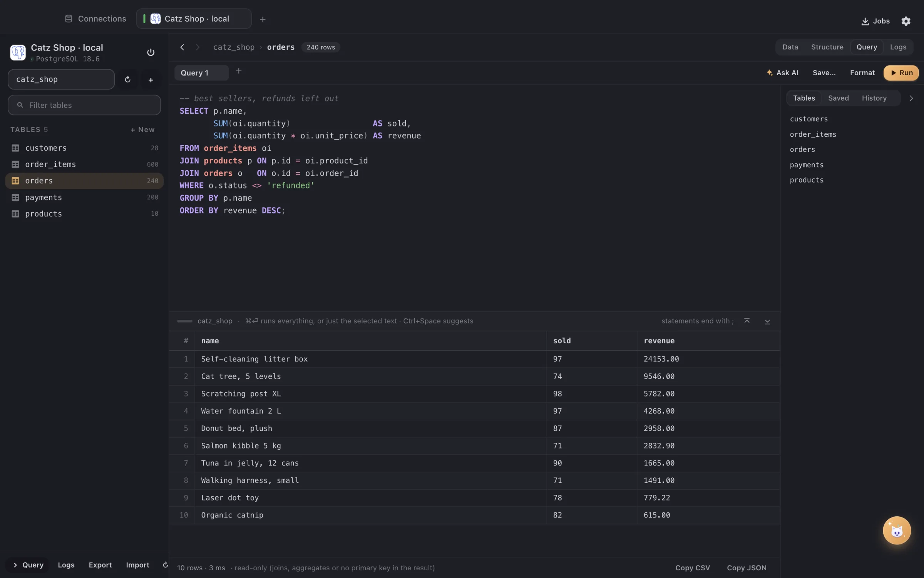Click the customers table icon
The image size is (924, 578).
15,148
